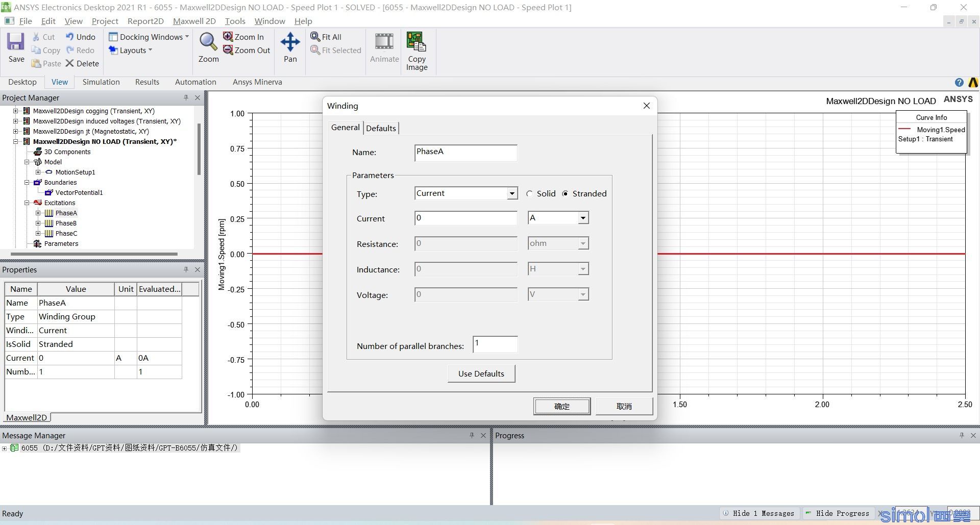Expand the PhaseB excitation node
The height and width of the screenshot is (525, 980).
point(38,223)
